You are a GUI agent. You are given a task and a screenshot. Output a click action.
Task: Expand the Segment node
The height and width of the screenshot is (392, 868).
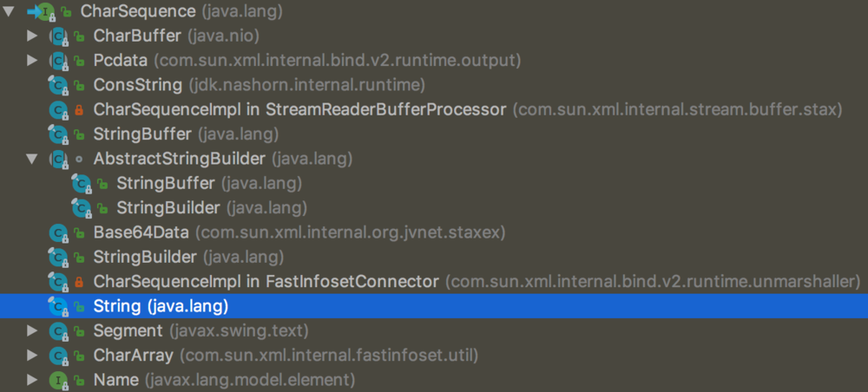click(32, 331)
